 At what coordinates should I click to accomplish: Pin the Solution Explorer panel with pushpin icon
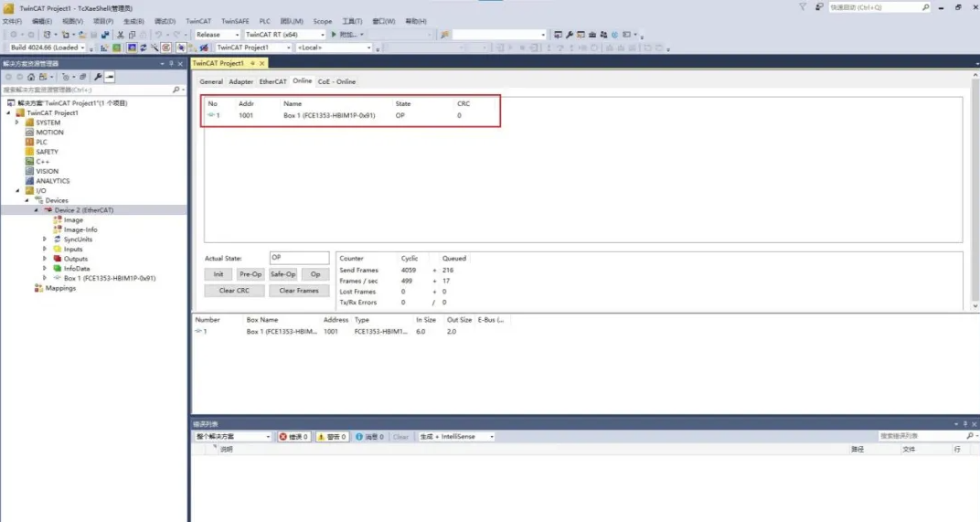[x=171, y=64]
